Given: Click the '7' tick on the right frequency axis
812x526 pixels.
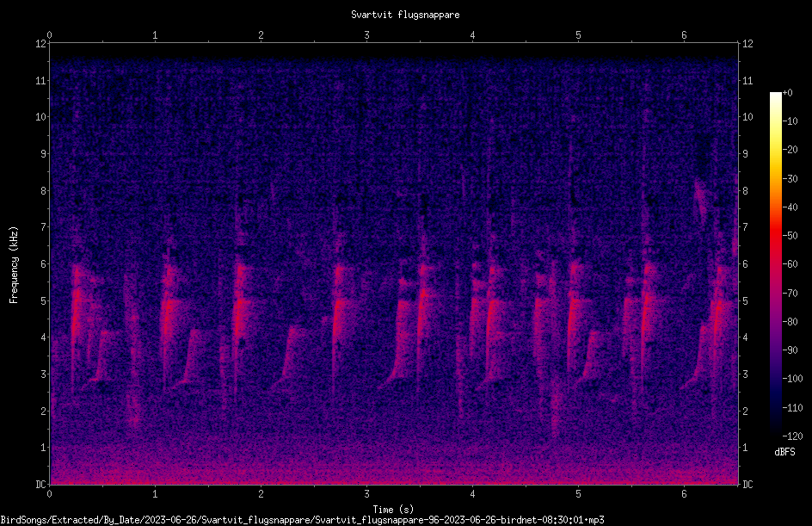Looking at the screenshot, I should 745,227.
